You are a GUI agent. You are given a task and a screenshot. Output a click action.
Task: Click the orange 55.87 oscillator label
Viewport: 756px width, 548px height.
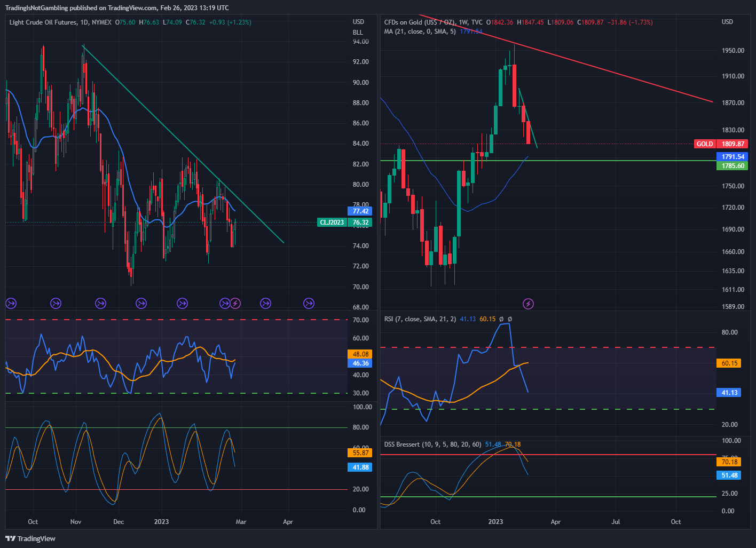(361, 453)
